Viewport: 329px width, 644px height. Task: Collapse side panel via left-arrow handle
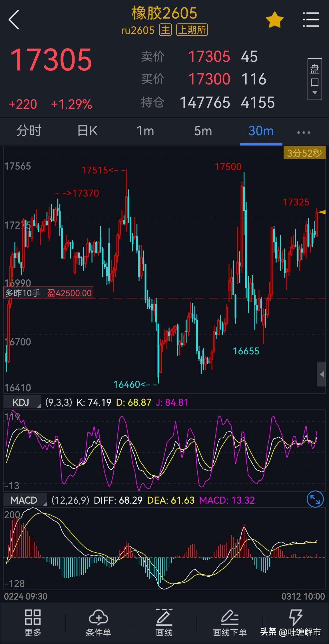pyautogui.click(x=321, y=374)
